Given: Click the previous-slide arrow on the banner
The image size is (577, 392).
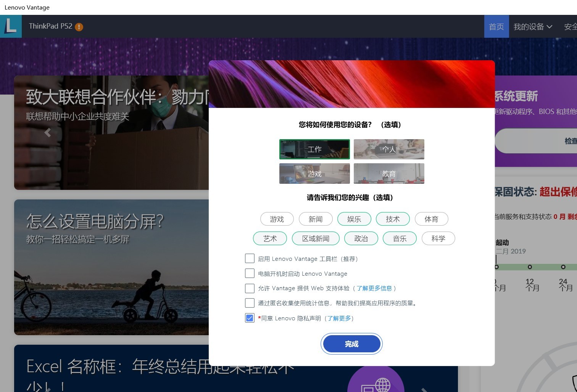Looking at the screenshot, I should click(48, 132).
